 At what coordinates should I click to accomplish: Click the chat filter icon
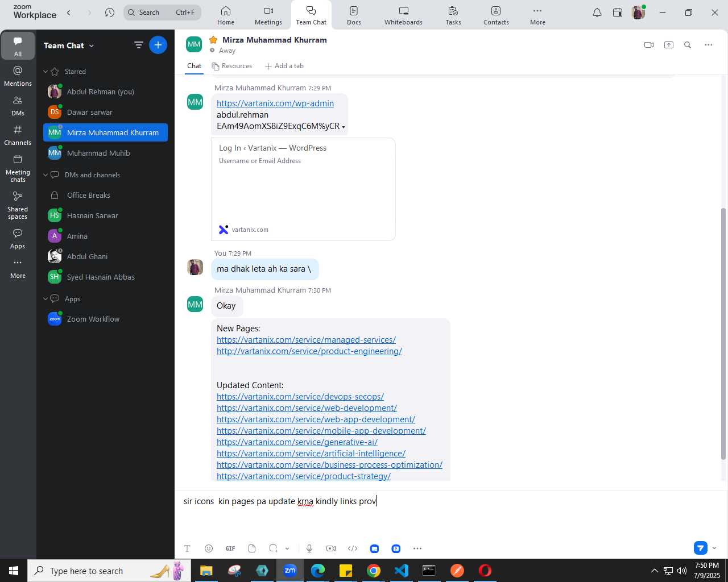coord(138,45)
